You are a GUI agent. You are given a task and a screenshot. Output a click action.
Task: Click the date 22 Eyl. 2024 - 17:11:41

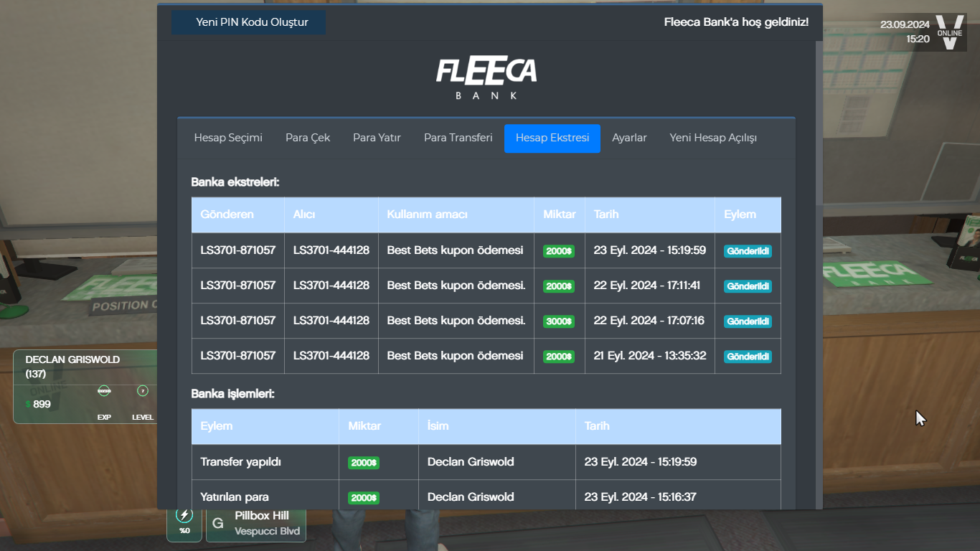click(647, 286)
